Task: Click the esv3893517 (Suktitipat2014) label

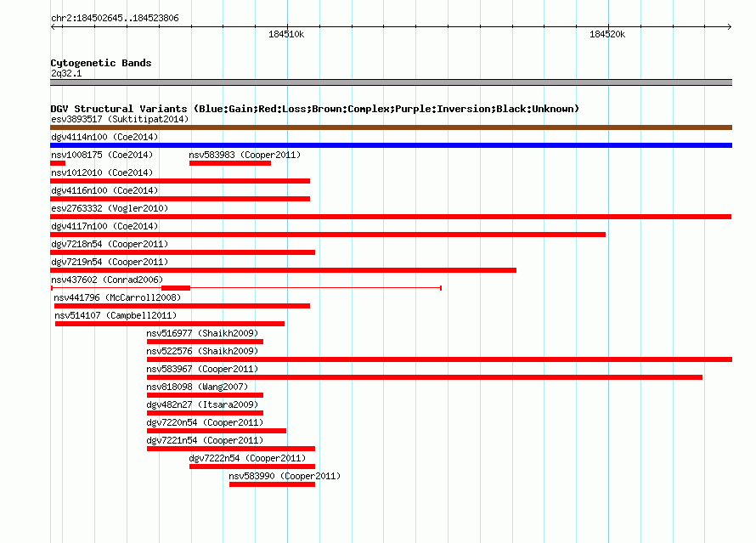Action: tap(120, 119)
